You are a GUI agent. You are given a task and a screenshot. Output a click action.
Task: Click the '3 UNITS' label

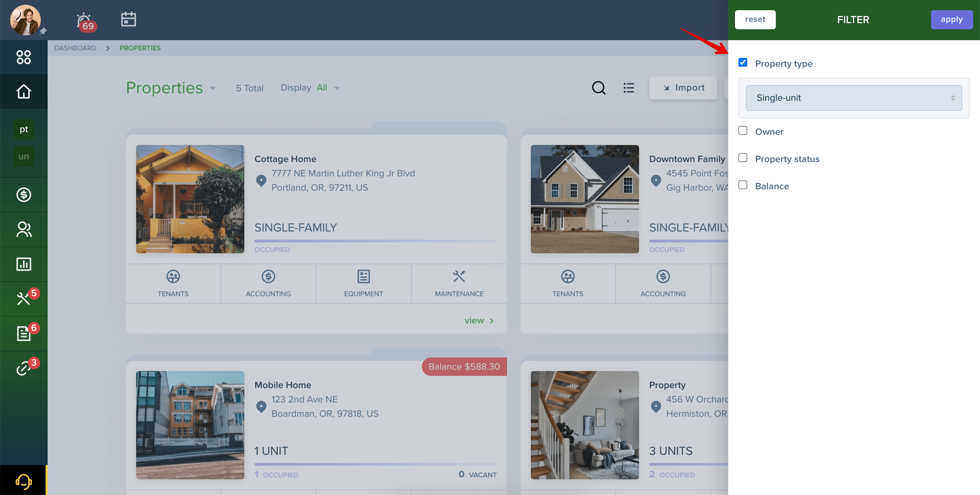pos(671,451)
